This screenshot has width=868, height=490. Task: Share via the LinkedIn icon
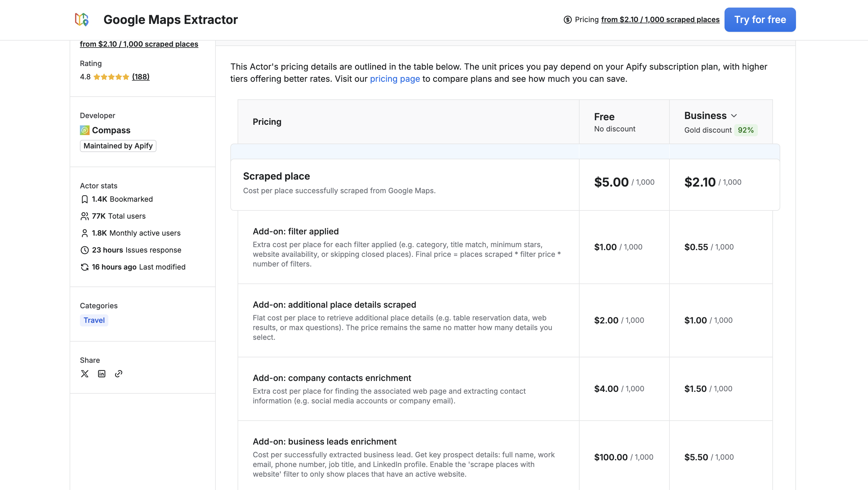(x=101, y=374)
